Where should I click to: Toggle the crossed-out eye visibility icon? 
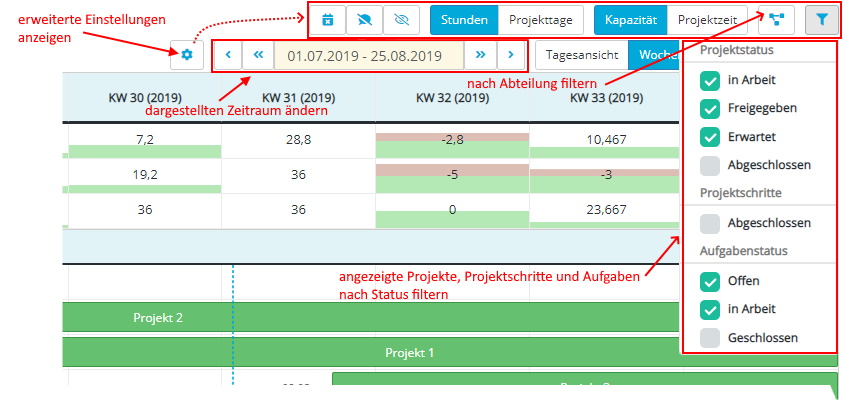pyautogui.click(x=401, y=20)
